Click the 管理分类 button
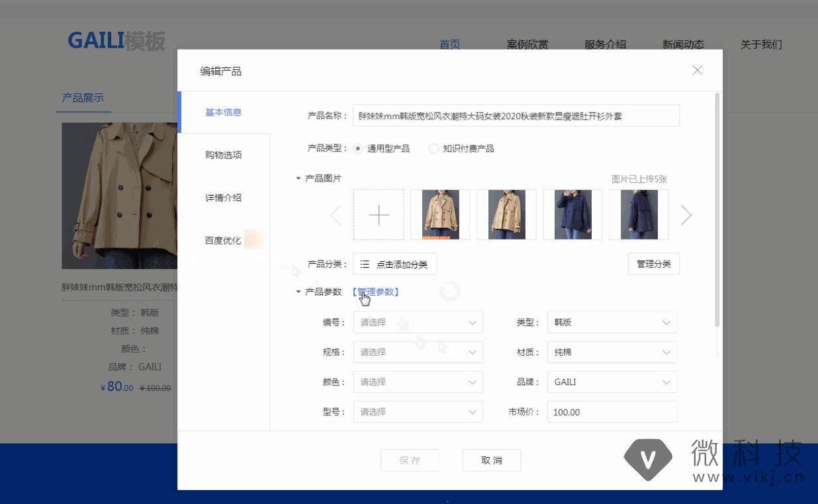 pos(653,264)
